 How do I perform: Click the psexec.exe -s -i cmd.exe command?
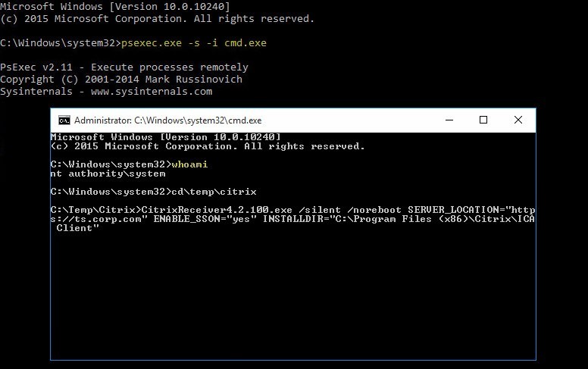194,42
